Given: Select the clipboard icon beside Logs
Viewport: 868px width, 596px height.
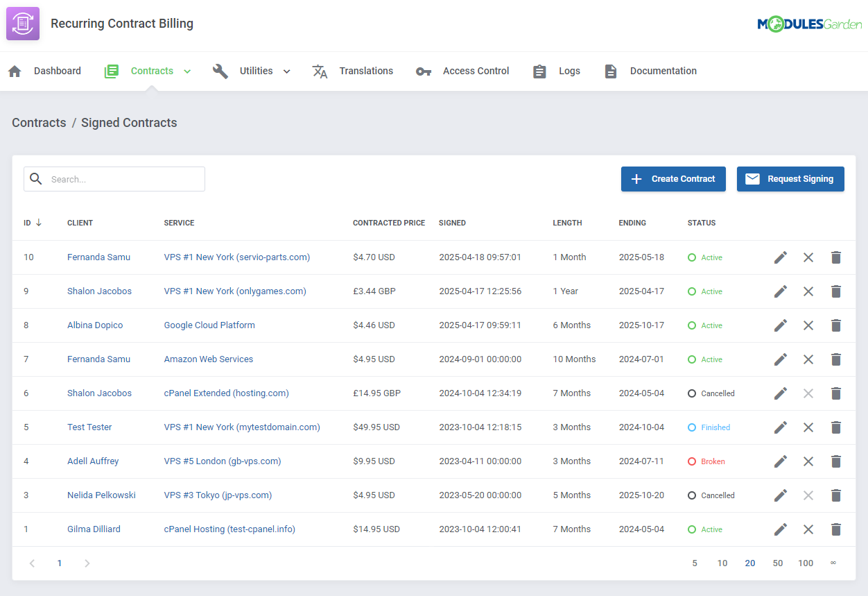Looking at the screenshot, I should pyautogui.click(x=539, y=71).
